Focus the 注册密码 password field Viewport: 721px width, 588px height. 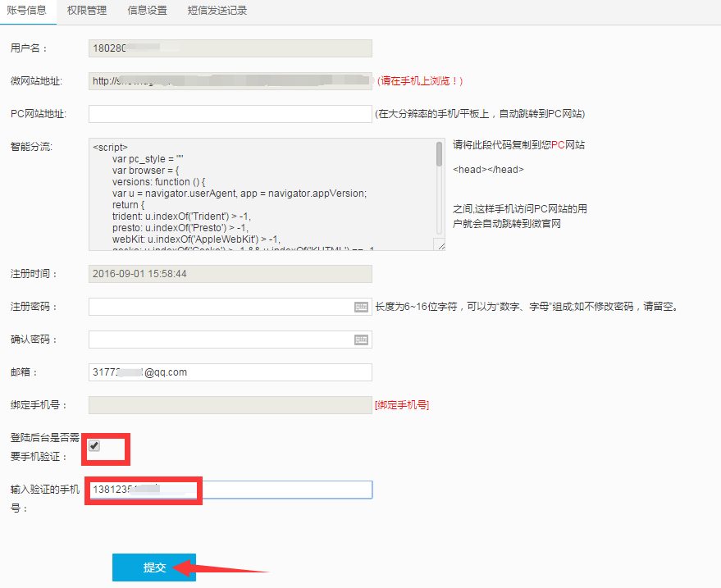coord(220,307)
